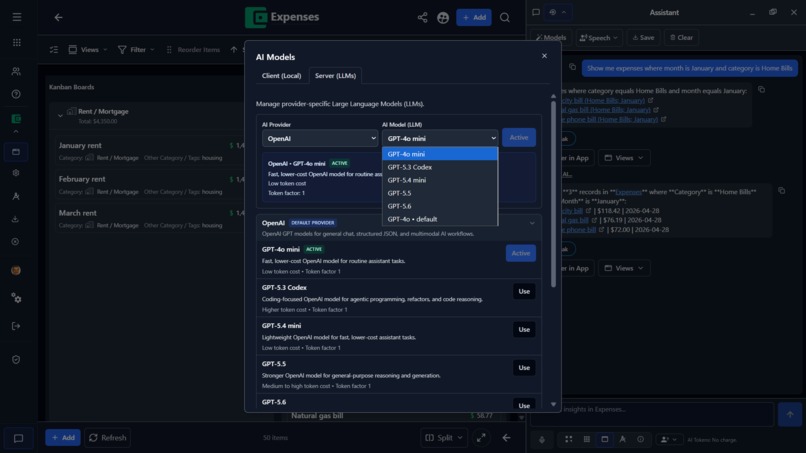Open the shield icon in sidebar
The height and width of the screenshot is (453, 806).
pos(16,360)
